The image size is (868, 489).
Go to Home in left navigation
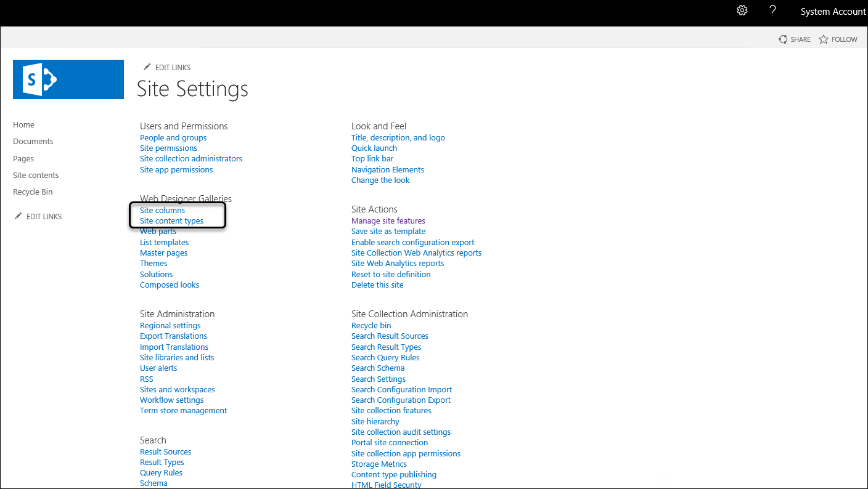(x=23, y=125)
